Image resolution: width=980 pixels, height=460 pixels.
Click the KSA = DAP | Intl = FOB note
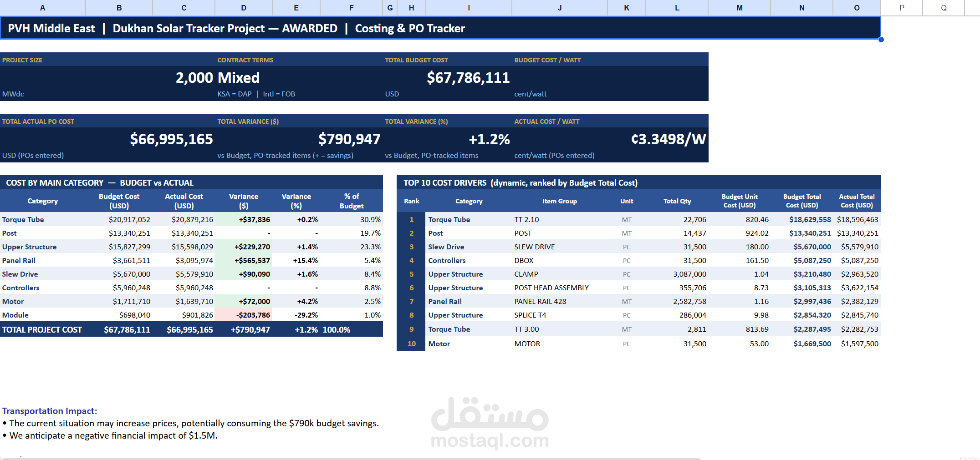pos(256,94)
